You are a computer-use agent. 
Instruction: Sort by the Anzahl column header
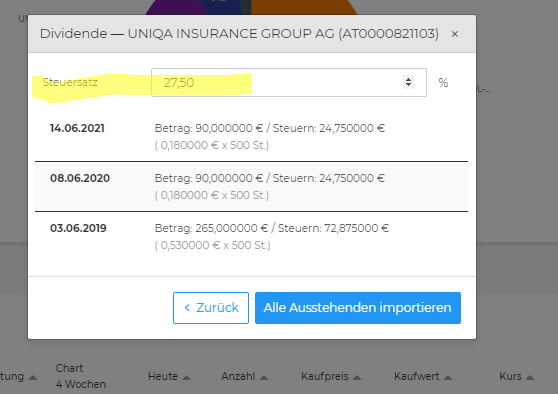pos(244,376)
